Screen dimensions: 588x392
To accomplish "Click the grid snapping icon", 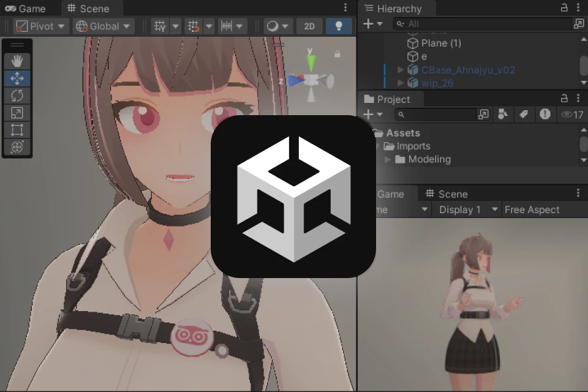I will [193, 26].
